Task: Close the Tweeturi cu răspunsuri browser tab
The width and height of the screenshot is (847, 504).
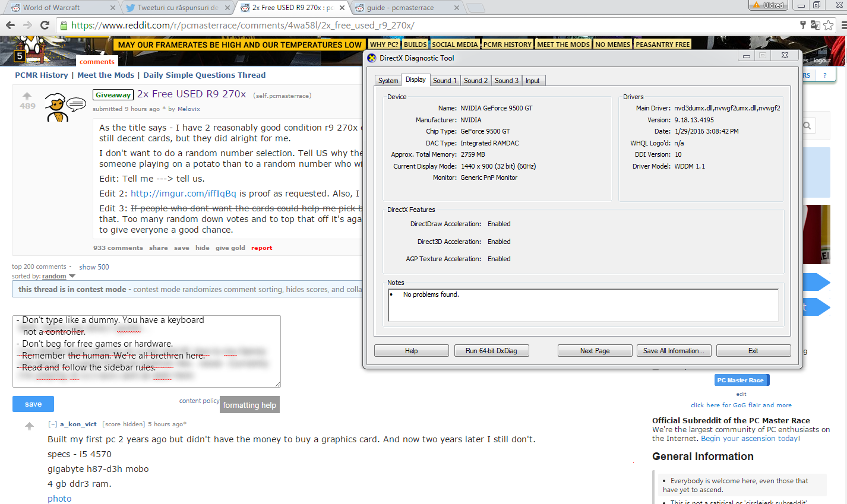Action: (227, 8)
